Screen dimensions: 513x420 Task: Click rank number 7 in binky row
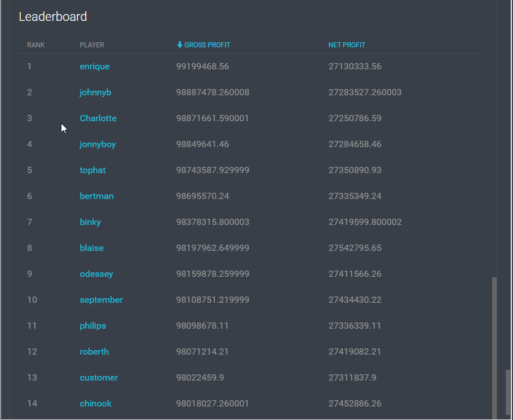[29, 222]
